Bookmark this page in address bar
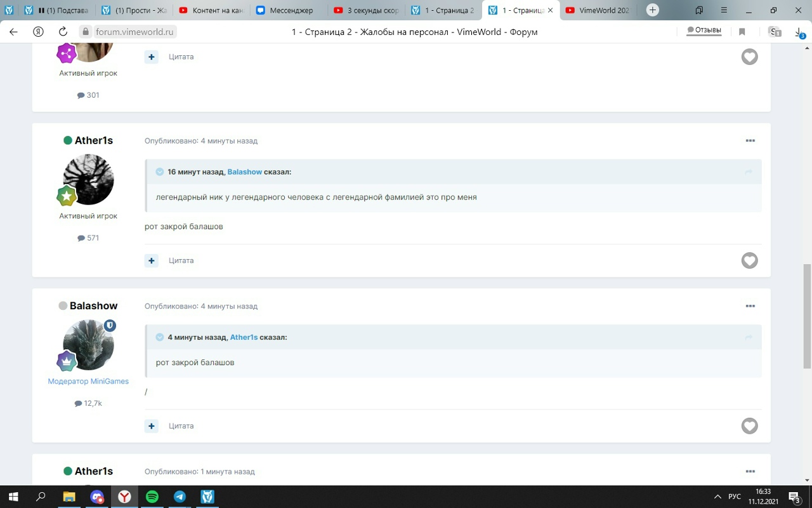Image resolution: width=812 pixels, height=508 pixels. pos(742,32)
